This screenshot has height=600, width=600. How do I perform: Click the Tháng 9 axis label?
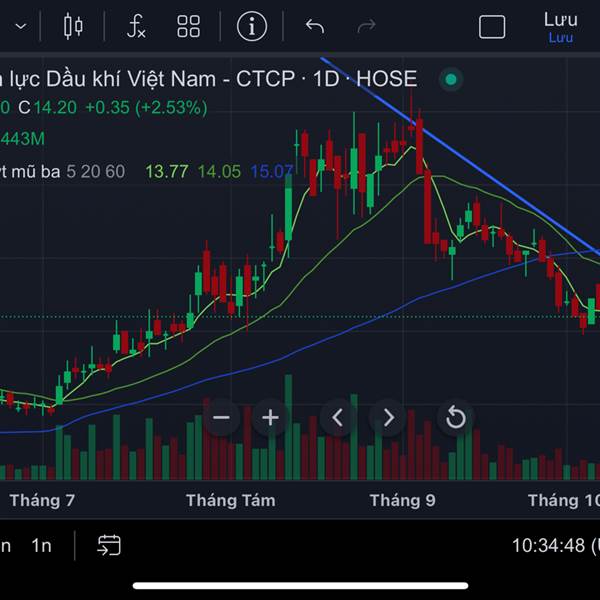pos(403,500)
